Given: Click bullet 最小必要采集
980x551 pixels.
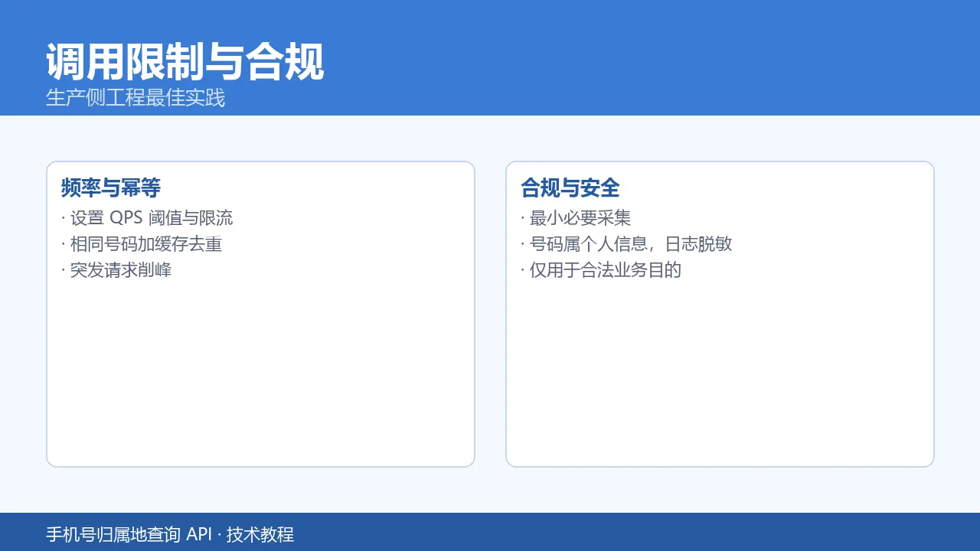Looking at the screenshot, I should 576,218.
